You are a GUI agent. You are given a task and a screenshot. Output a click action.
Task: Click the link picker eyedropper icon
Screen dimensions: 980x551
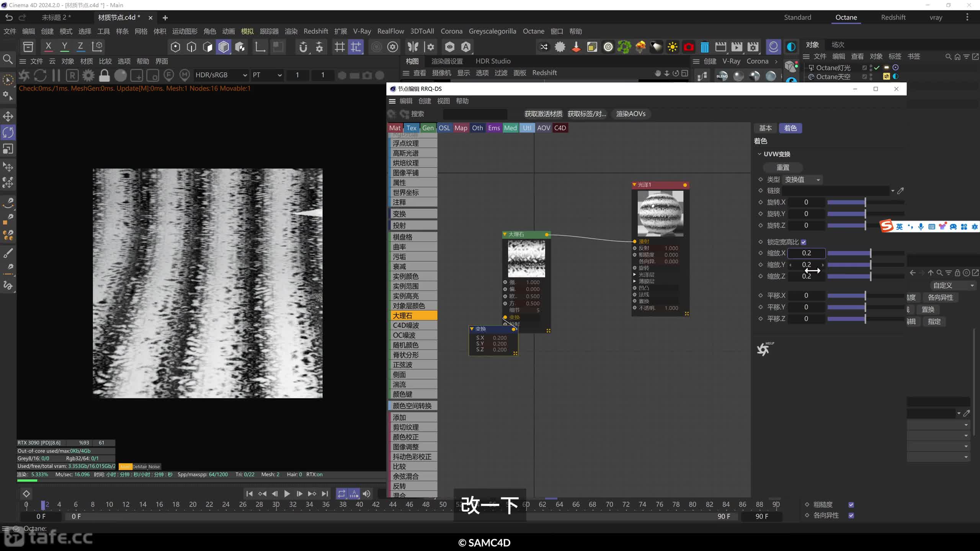(x=900, y=191)
